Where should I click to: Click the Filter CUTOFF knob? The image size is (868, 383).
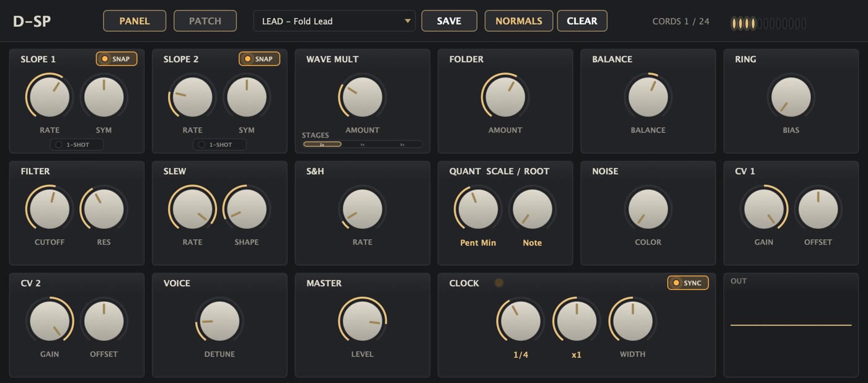(50, 209)
